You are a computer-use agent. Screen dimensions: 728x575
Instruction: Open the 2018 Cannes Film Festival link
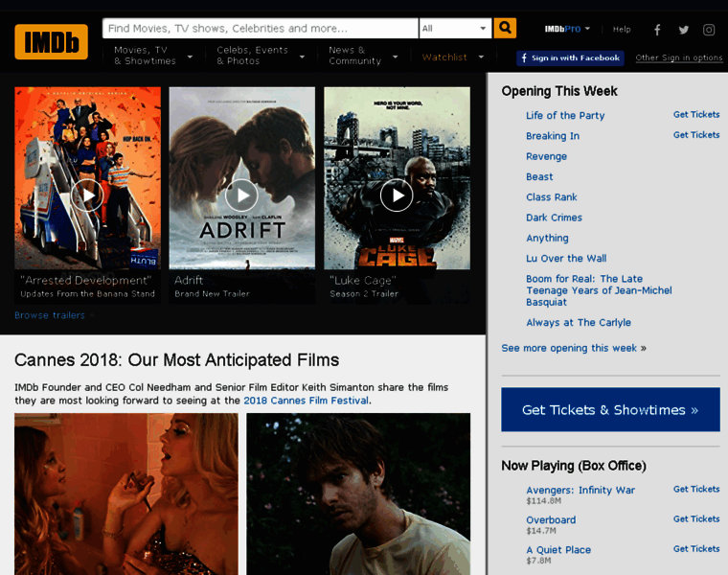(306, 401)
